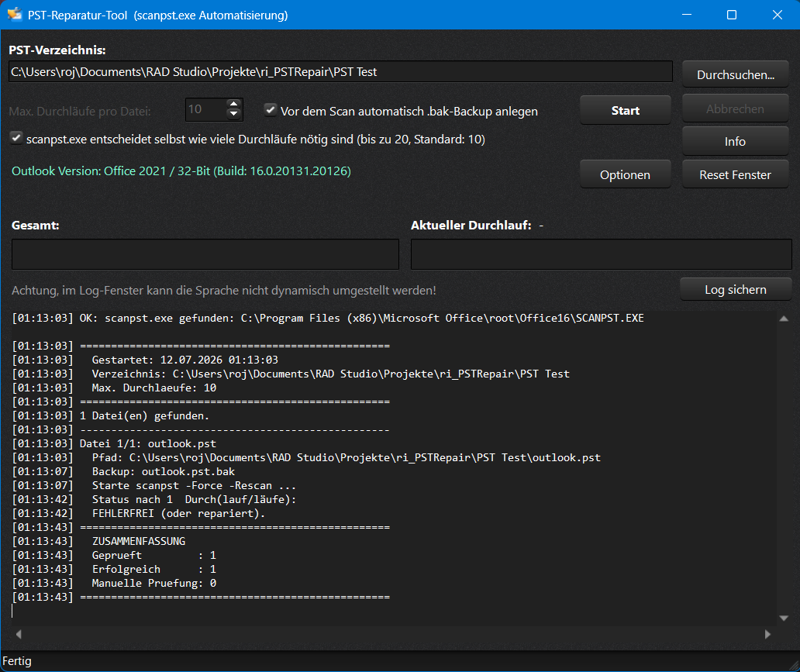Close the PST-Reparatur-Tool window

tap(777, 15)
